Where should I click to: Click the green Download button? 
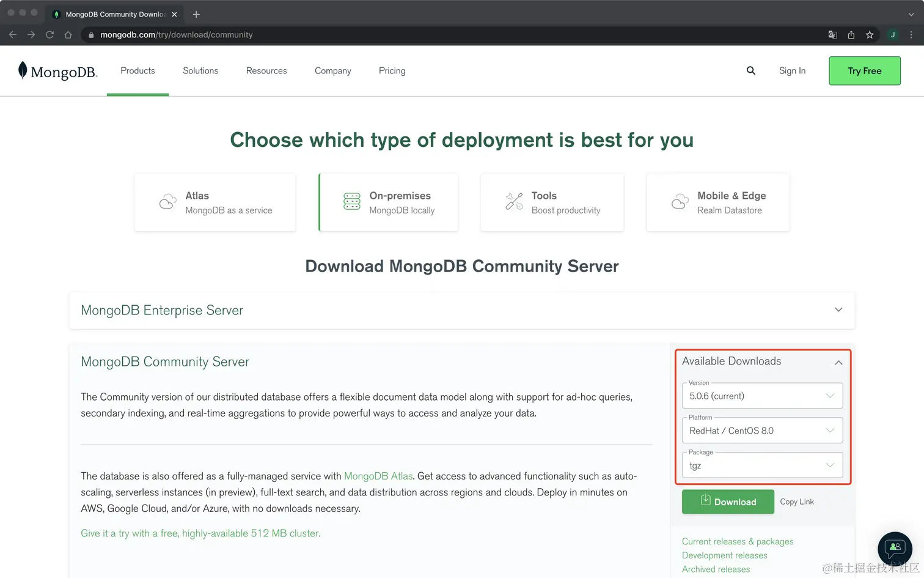[728, 502]
